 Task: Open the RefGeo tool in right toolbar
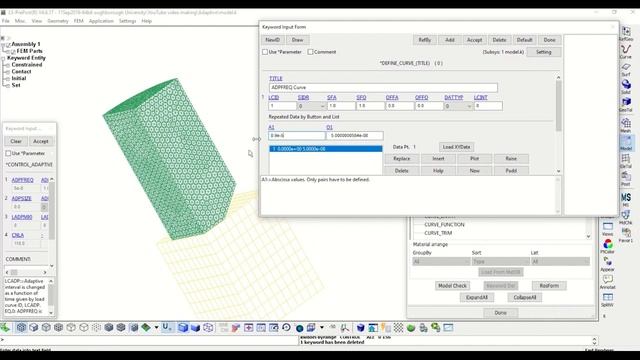626,33
